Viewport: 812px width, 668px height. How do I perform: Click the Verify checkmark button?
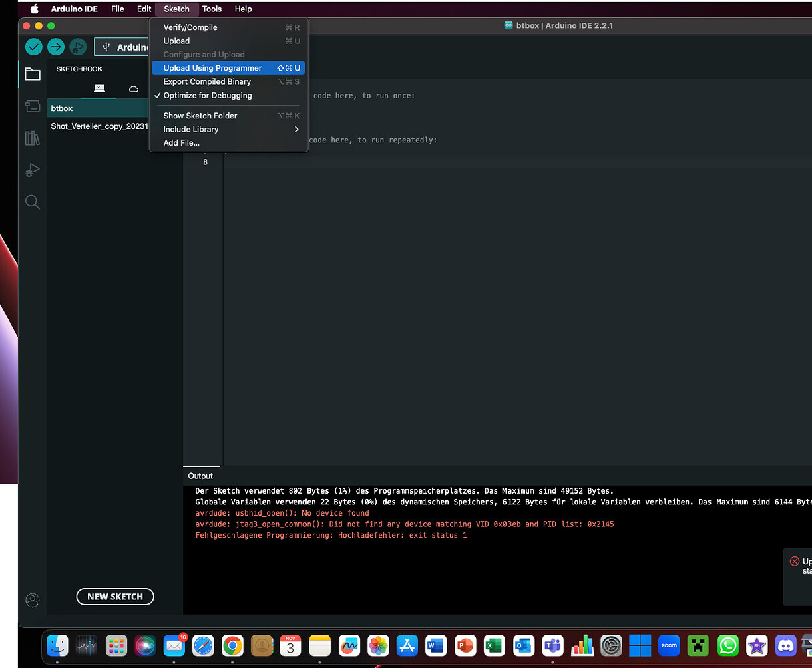pyautogui.click(x=33, y=47)
